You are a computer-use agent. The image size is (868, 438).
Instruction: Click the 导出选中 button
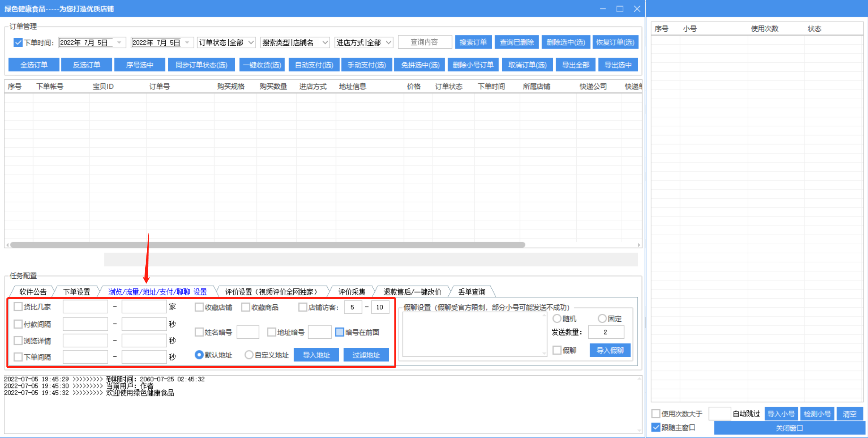[x=618, y=65]
